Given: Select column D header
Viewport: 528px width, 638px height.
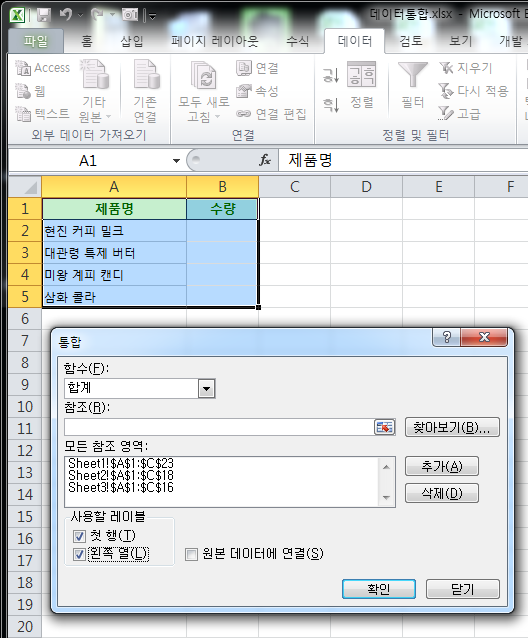Looking at the screenshot, I should click(367, 187).
